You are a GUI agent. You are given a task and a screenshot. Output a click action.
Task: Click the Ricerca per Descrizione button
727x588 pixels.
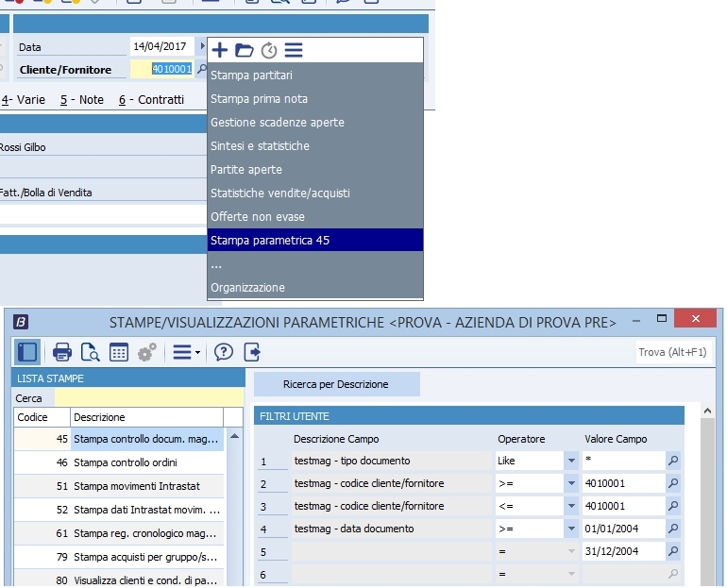click(x=335, y=384)
